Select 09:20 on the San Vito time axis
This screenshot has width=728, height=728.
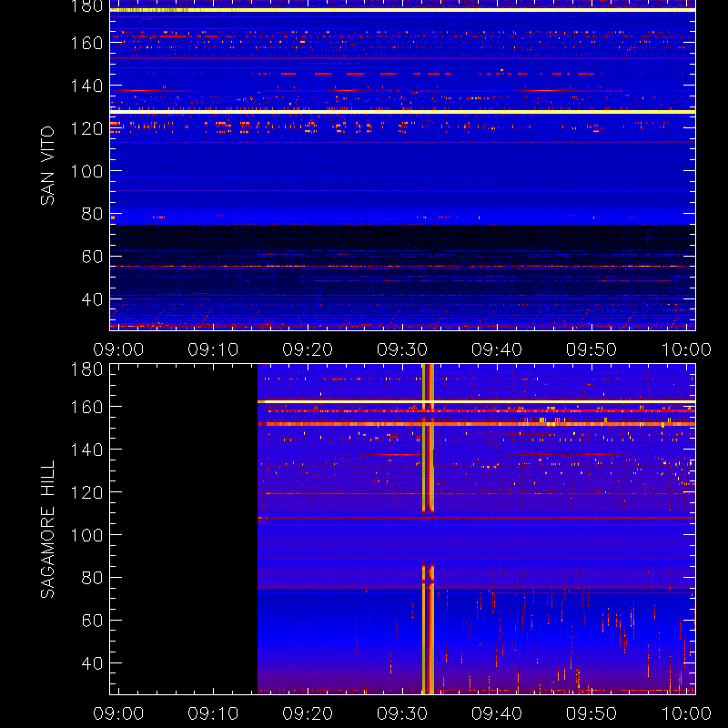308,349
